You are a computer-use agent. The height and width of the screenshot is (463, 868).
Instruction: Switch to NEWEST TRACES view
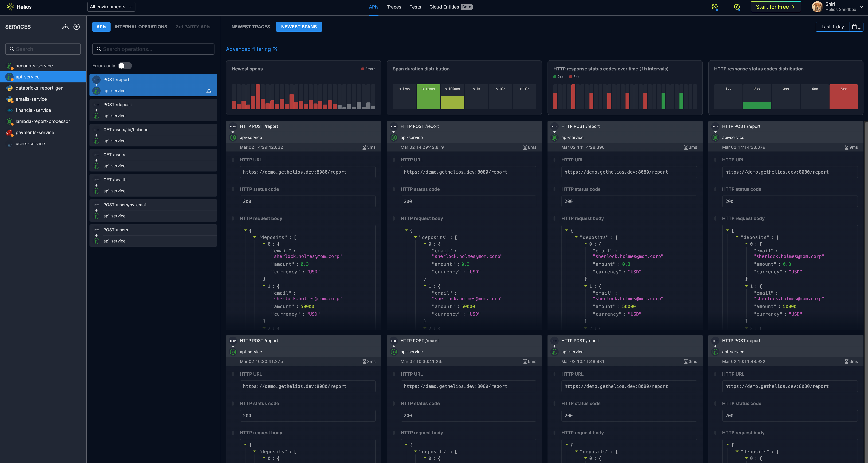250,27
